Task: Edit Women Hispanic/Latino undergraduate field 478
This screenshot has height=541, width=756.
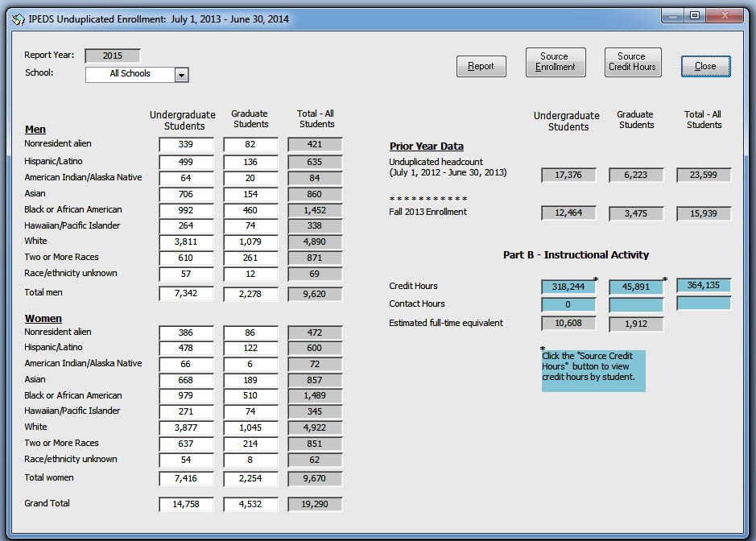Action: tap(186, 348)
